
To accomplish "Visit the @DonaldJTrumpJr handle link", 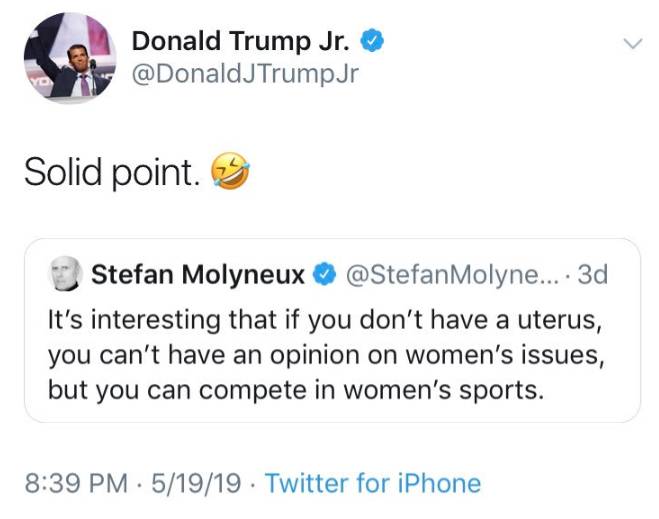I will pyautogui.click(x=244, y=75).
